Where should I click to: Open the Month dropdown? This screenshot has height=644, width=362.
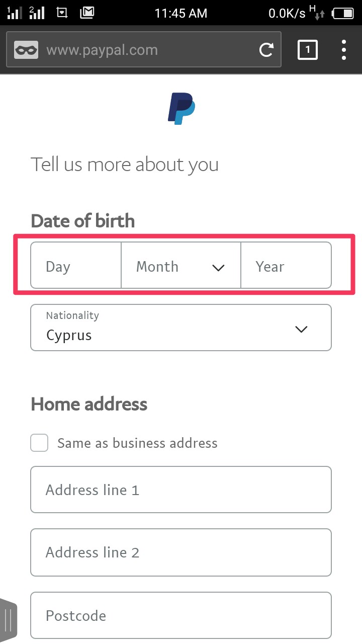[x=180, y=266]
